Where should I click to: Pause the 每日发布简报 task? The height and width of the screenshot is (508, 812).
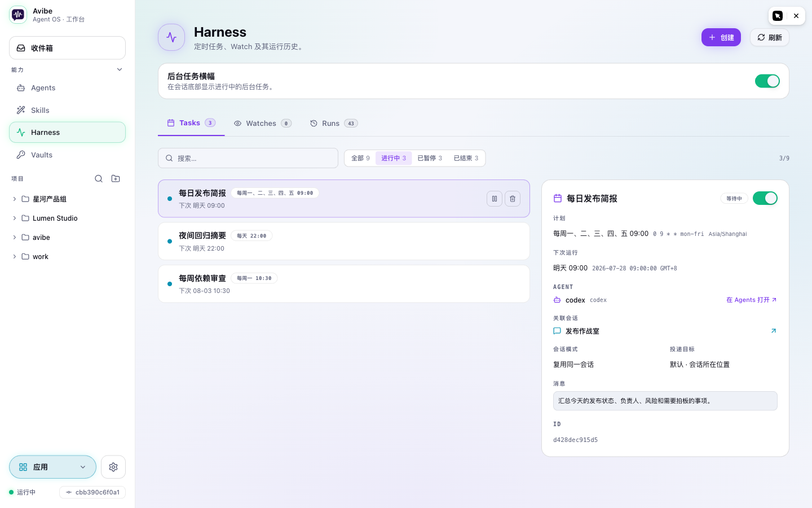pyautogui.click(x=495, y=199)
